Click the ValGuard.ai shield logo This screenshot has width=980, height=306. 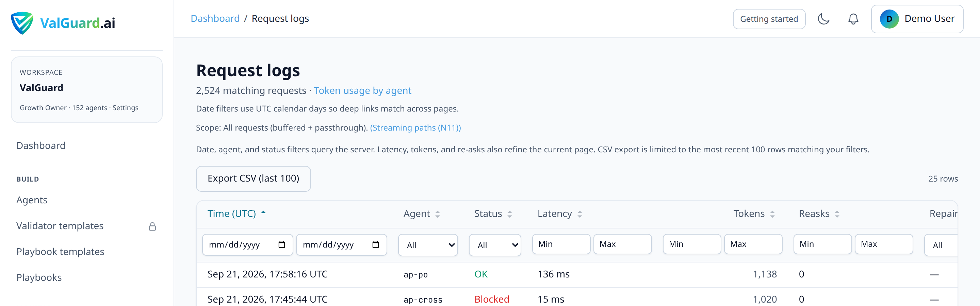point(22,23)
